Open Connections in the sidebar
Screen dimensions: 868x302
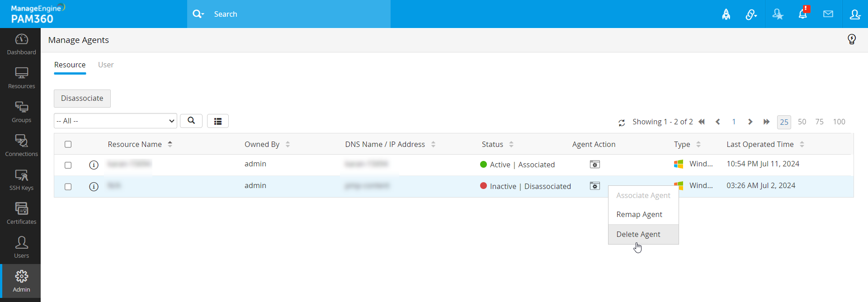point(21,146)
